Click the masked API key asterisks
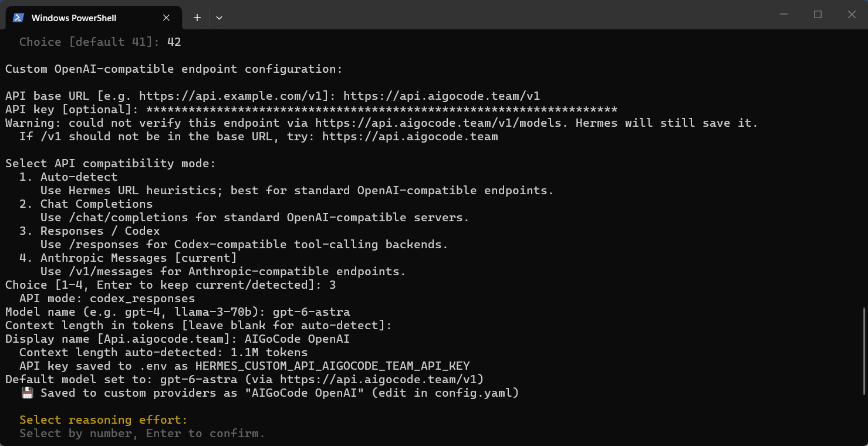 (x=381, y=109)
